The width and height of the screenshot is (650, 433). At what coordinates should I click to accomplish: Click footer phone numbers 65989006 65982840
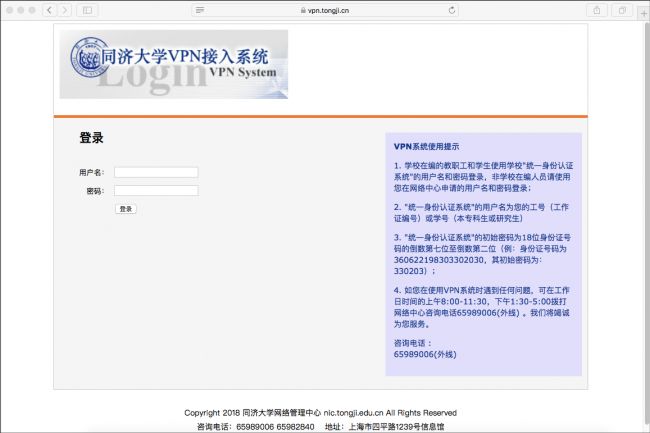click(x=275, y=426)
